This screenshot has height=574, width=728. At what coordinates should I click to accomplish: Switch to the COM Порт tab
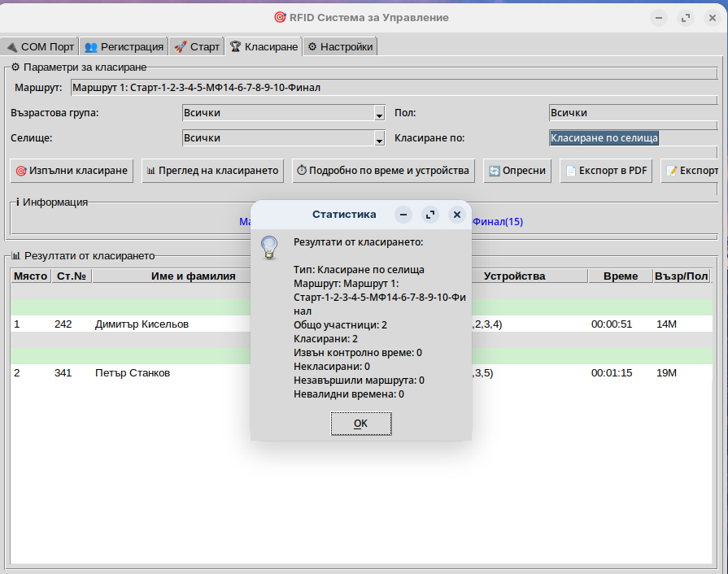pos(40,47)
